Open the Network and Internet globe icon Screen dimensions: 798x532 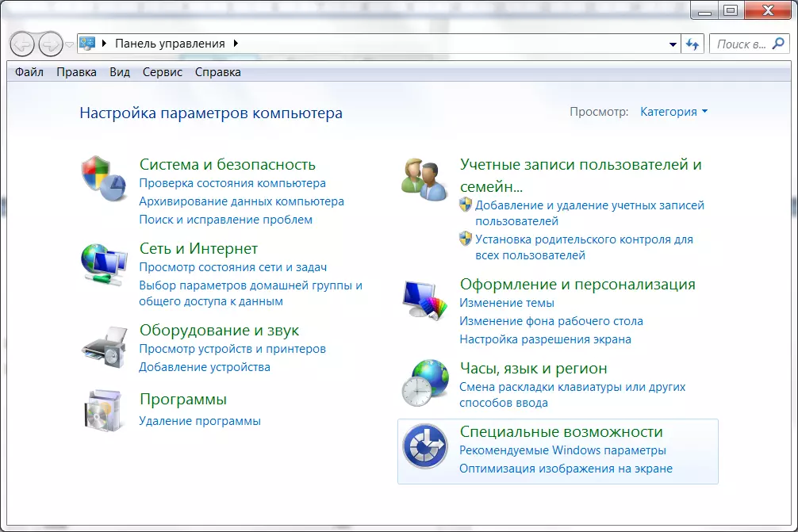104,264
